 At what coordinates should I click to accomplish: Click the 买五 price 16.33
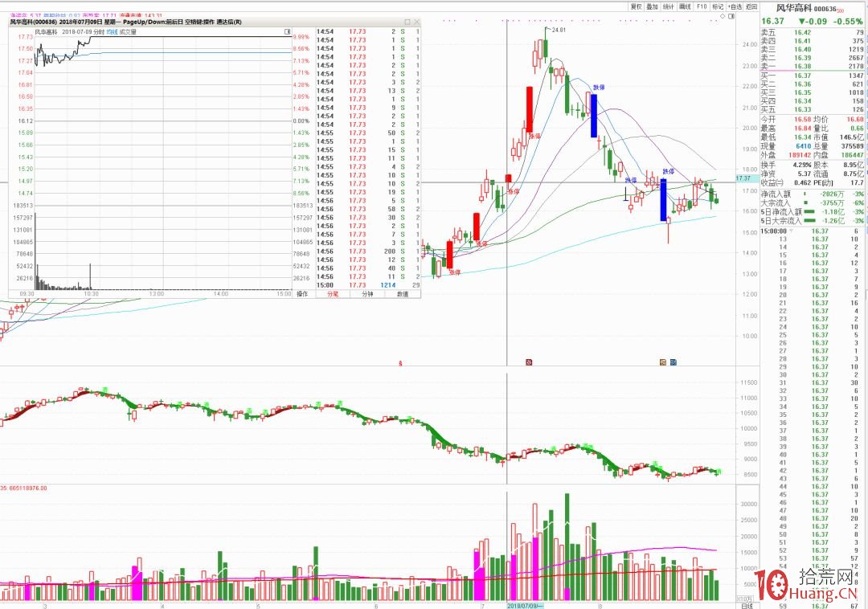pos(802,109)
